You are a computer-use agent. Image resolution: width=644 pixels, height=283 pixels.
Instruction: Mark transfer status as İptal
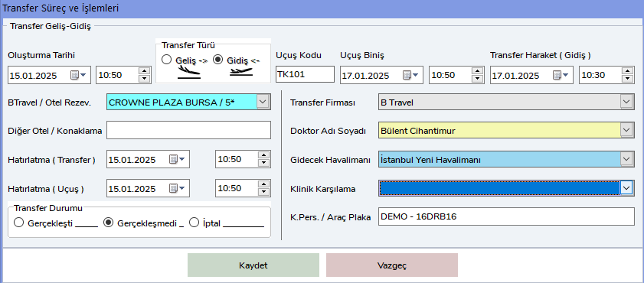click(x=194, y=223)
